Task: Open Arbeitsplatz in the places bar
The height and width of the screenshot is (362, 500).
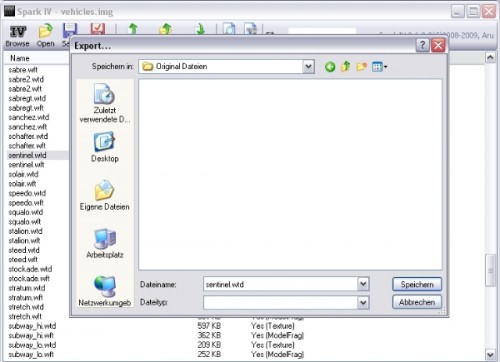Action: [105, 244]
